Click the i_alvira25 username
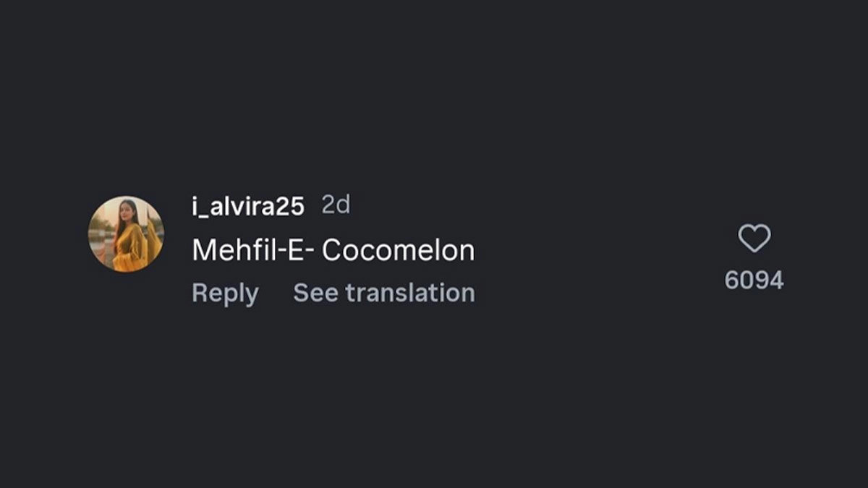 (247, 207)
